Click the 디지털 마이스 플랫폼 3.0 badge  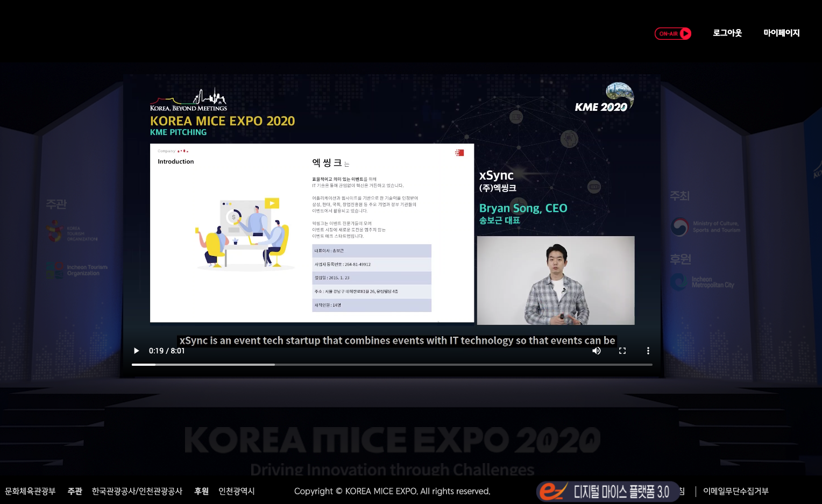click(x=608, y=491)
